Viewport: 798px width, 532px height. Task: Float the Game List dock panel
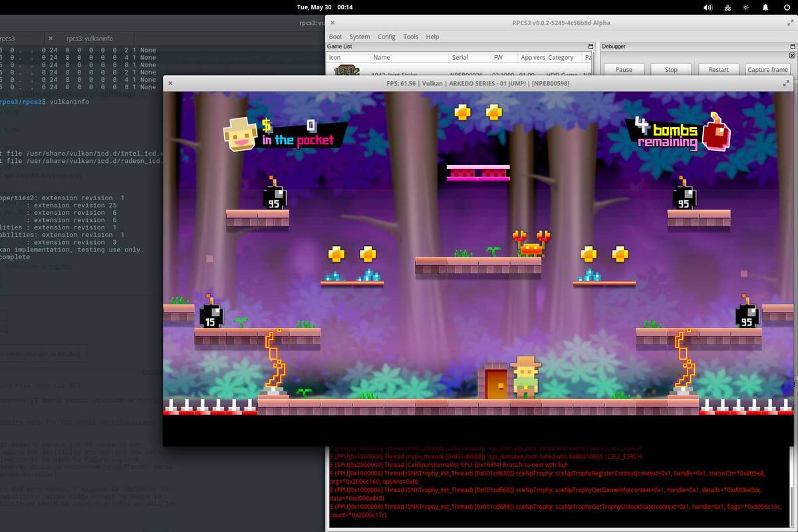[x=590, y=47]
